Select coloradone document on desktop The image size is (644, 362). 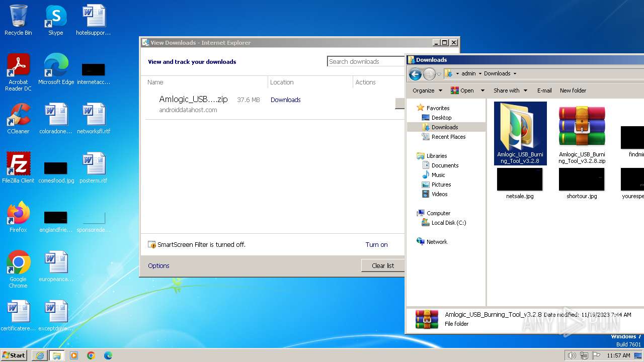coord(56,119)
